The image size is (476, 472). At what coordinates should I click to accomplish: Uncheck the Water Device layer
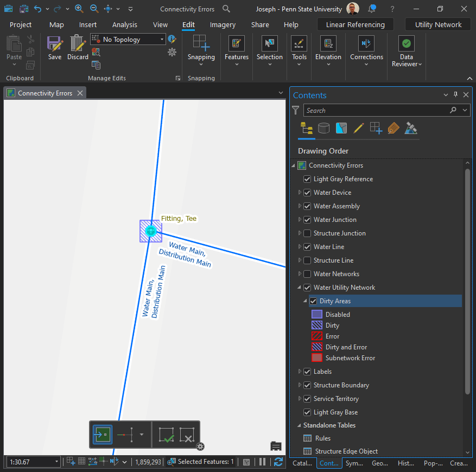pyautogui.click(x=307, y=193)
